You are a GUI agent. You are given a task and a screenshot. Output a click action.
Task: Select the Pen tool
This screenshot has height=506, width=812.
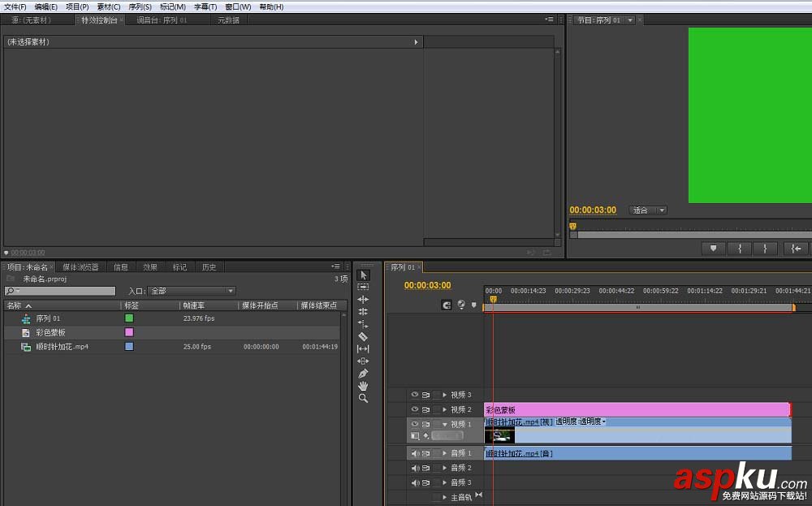[363, 373]
